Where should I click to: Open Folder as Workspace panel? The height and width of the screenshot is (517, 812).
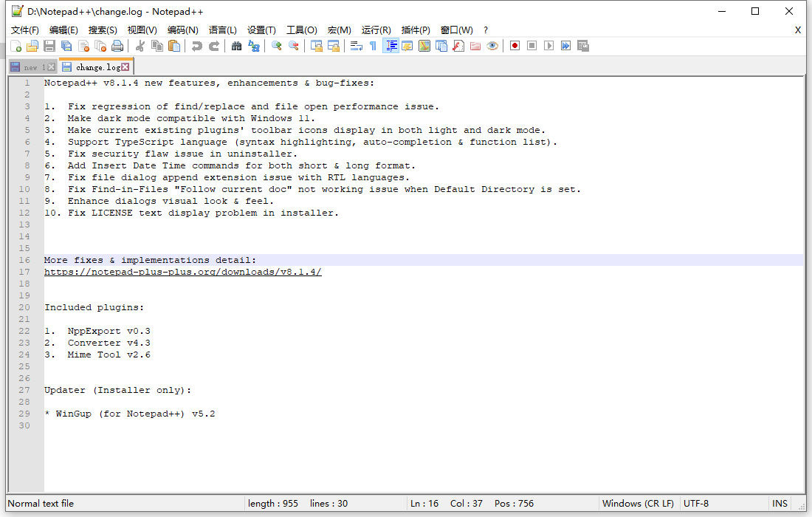click(x=475, y=46)
